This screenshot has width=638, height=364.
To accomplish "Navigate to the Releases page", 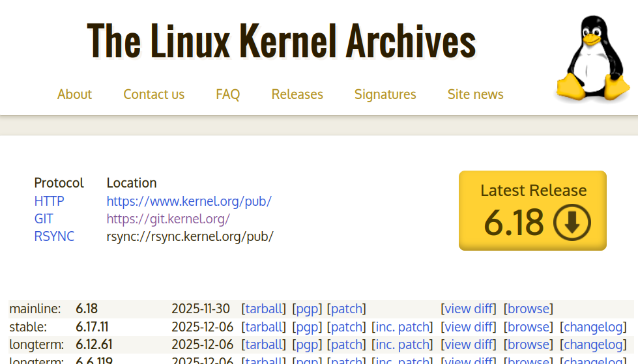I will (x=297, y=94).
